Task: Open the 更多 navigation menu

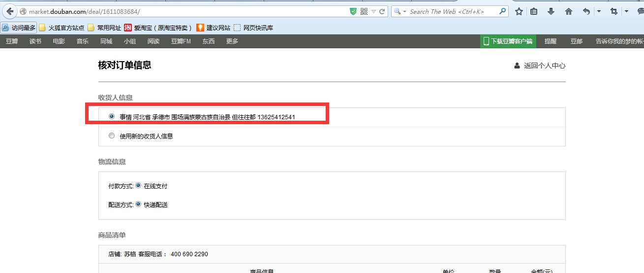Action: tap(232, 41)
